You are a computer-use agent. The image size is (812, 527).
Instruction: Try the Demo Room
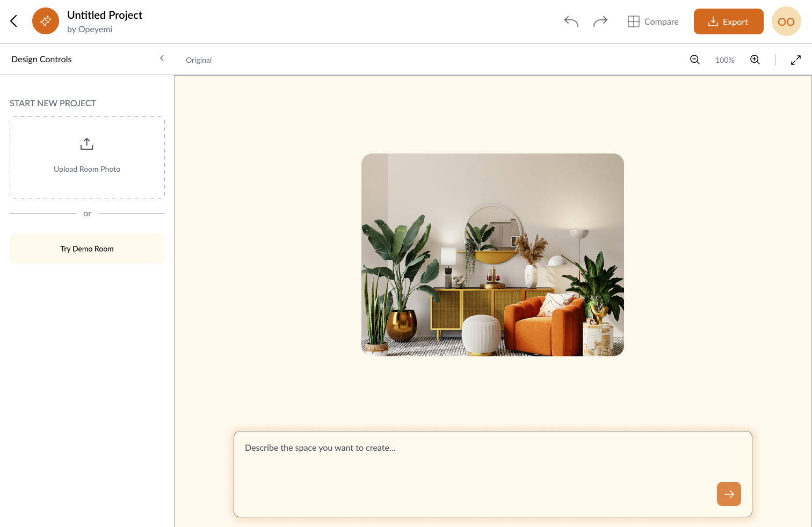pyautogui.click(x=87, y=248)
